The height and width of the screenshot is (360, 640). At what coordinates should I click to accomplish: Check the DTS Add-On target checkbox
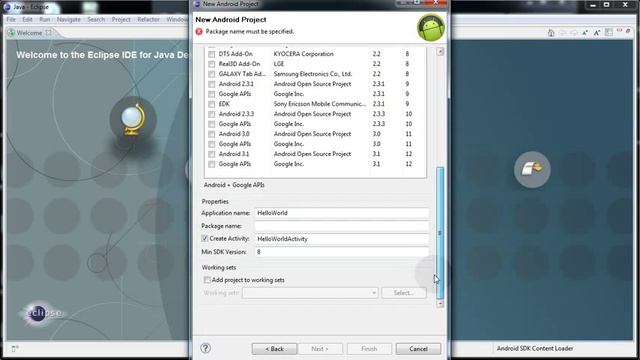tap(211, 54)
